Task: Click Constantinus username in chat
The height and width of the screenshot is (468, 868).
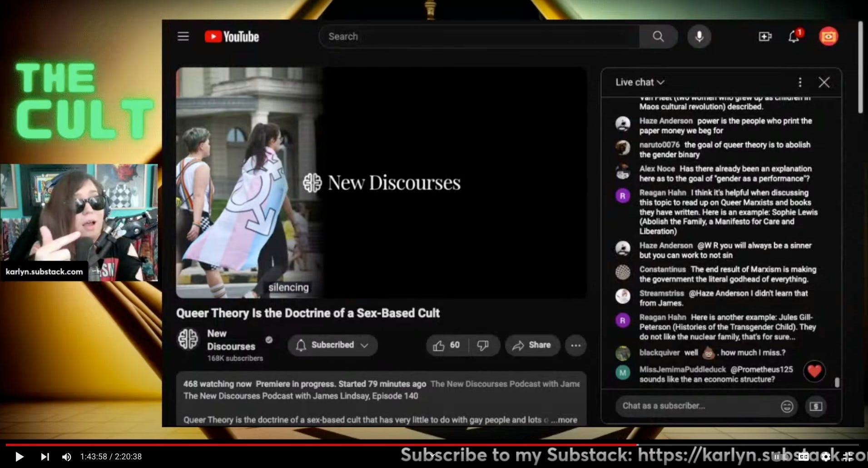Action: pyautogui.click(x=662, y=269)
